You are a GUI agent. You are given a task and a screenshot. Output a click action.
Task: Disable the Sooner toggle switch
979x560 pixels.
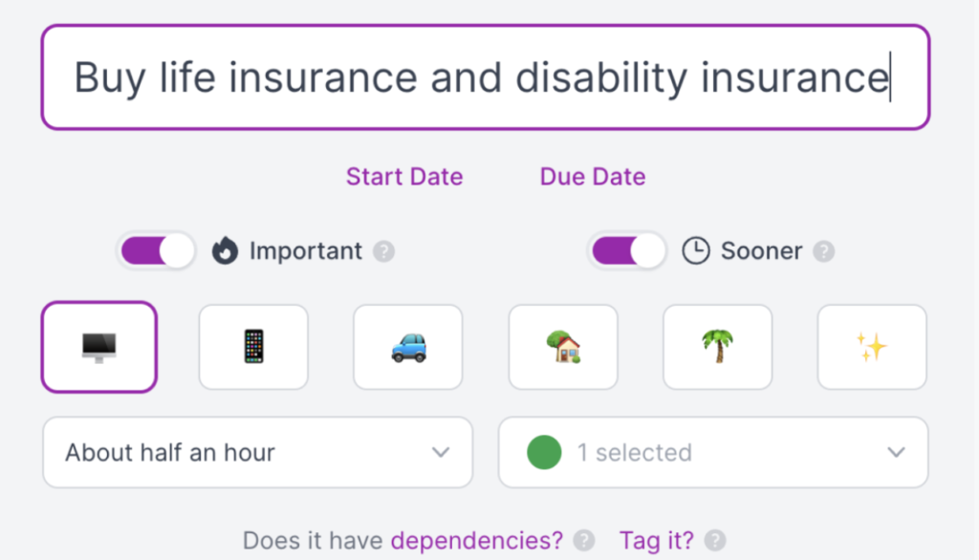click(x=627, y=251)
